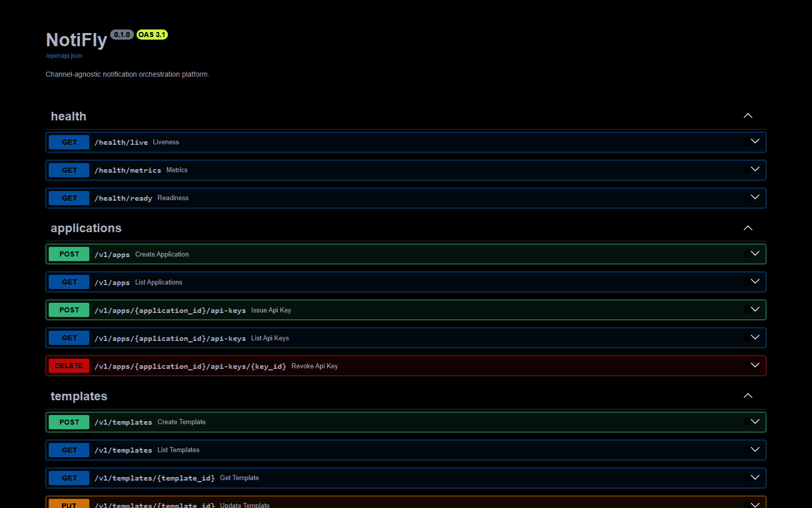The image size is (812, 508).
Task: Expand the Issue Api Key row arrow
Action: [755, 309]
